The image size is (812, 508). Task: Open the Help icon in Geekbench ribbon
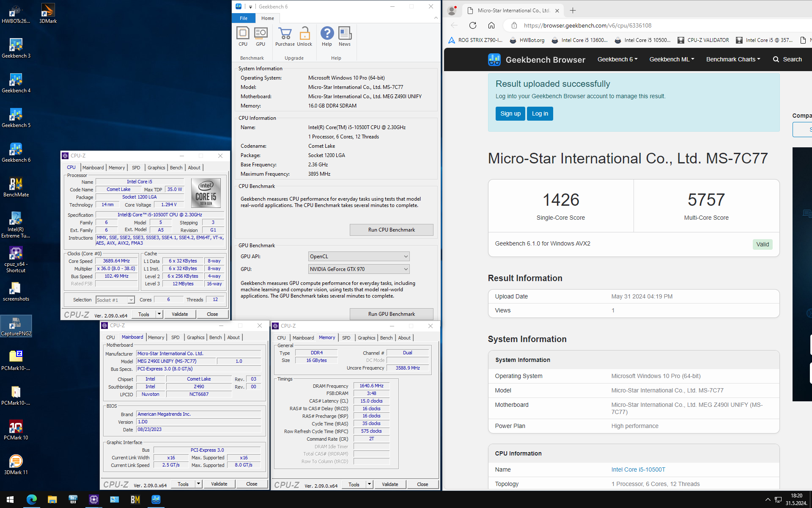327,36
